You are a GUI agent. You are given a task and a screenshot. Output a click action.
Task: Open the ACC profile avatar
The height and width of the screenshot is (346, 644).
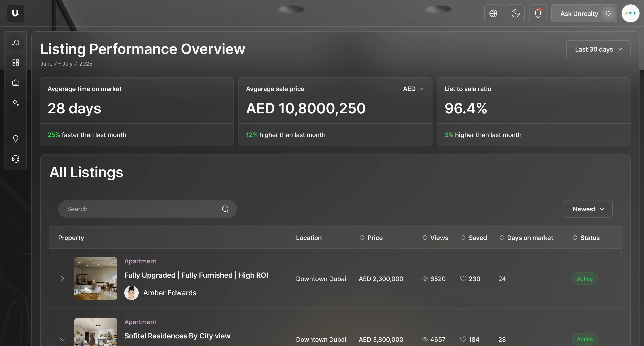point(630,13)
